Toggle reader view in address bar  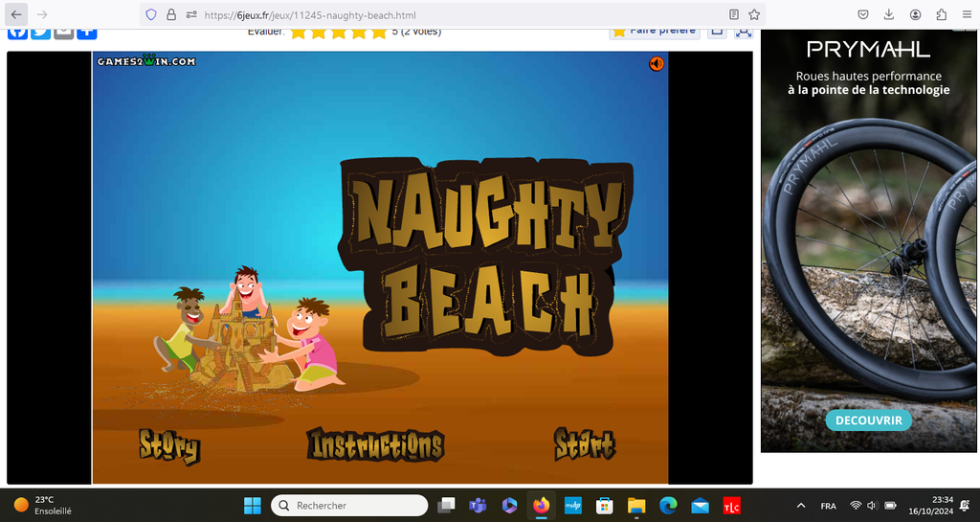coord(734,14)
